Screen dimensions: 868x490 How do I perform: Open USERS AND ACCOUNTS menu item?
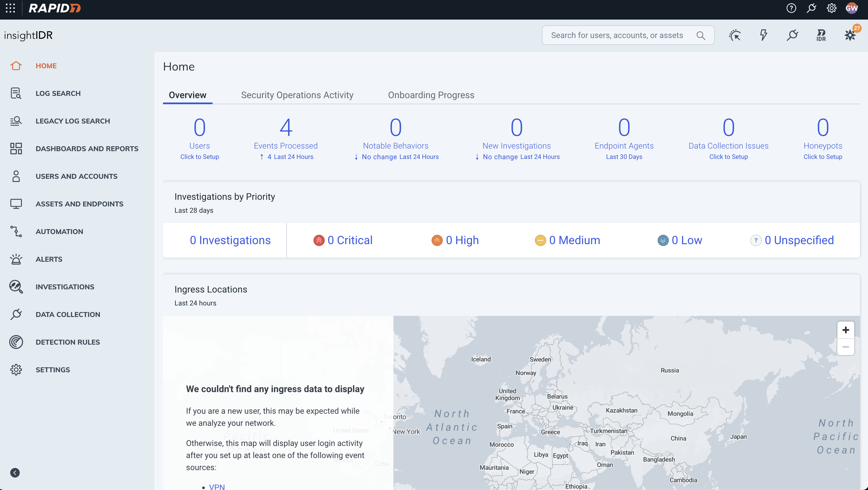77,176
